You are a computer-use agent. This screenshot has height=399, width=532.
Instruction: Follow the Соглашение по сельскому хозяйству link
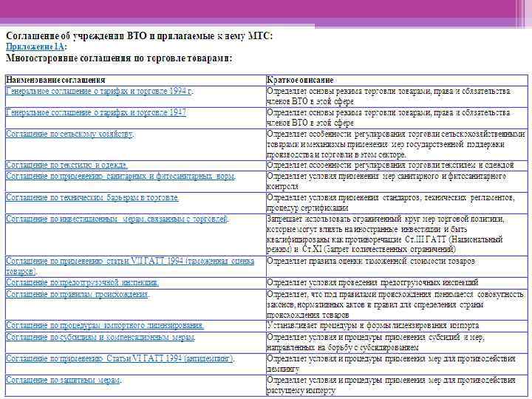point(70,134)
